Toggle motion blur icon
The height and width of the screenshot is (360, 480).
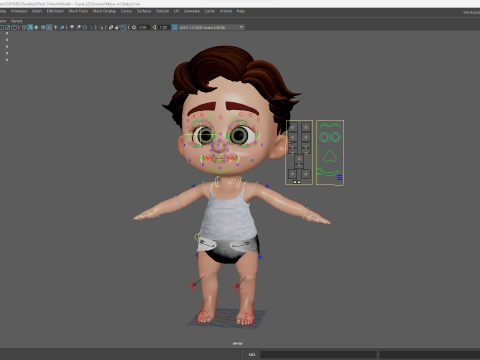click(x=78, y=27)
